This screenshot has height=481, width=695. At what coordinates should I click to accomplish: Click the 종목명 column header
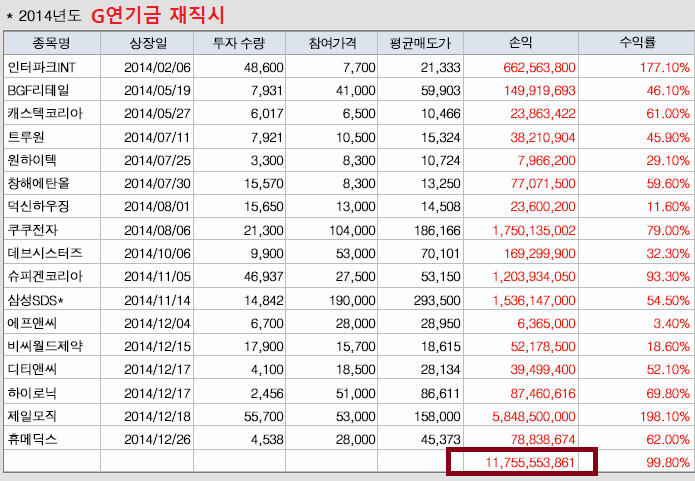coord(51,43)
